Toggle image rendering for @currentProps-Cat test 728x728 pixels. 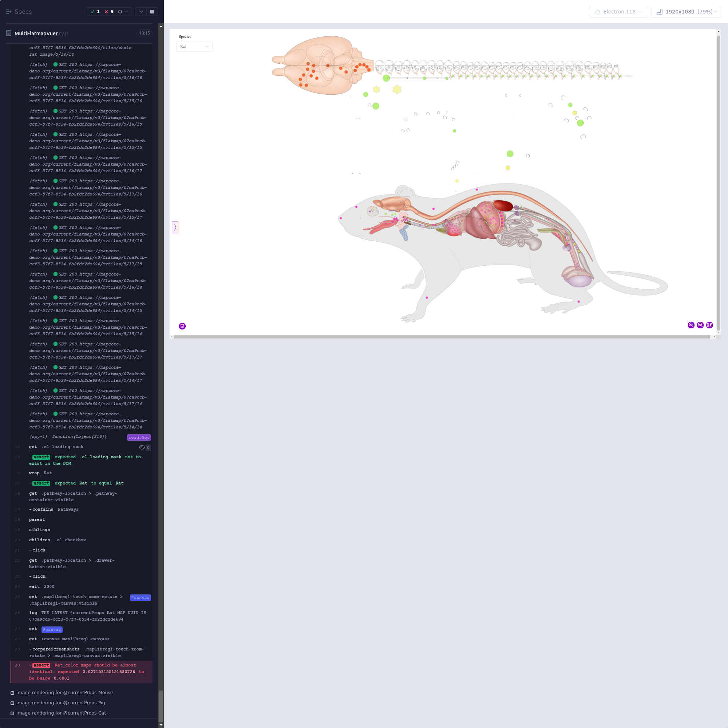point(61,713)
